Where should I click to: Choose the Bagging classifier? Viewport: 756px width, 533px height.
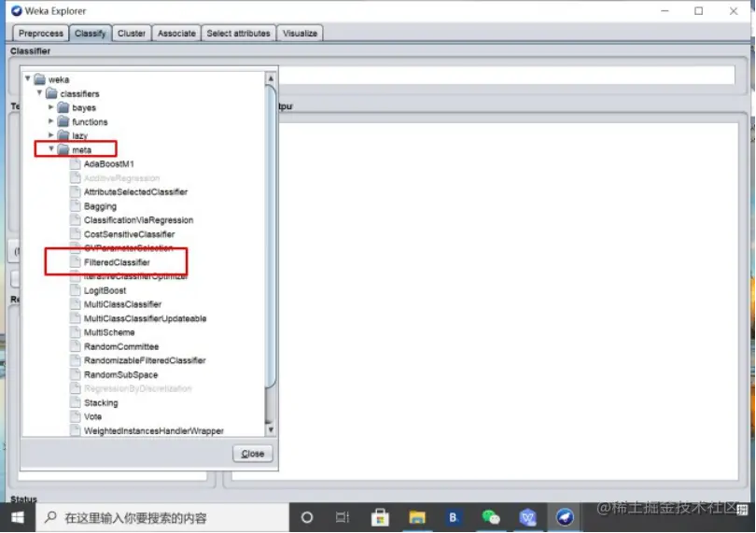click(100, 206)
